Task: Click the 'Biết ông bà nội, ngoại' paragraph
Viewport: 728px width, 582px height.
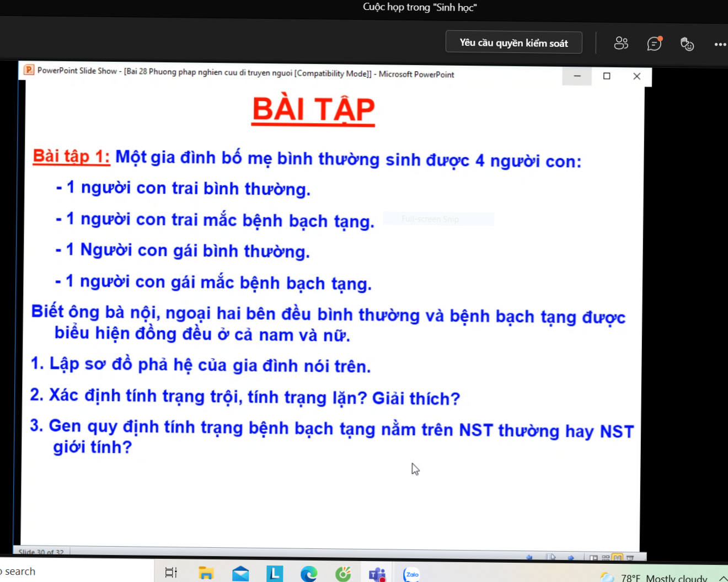Action: [x=329, y=323]
